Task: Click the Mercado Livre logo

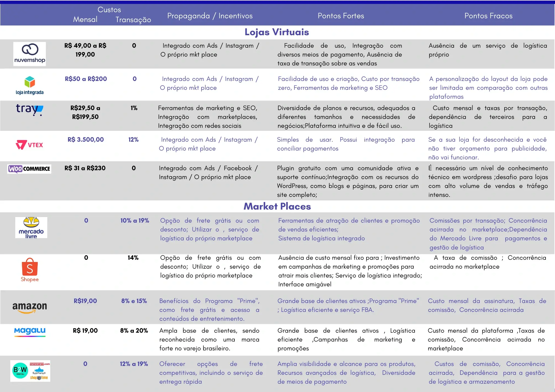Action: (31, 228)
